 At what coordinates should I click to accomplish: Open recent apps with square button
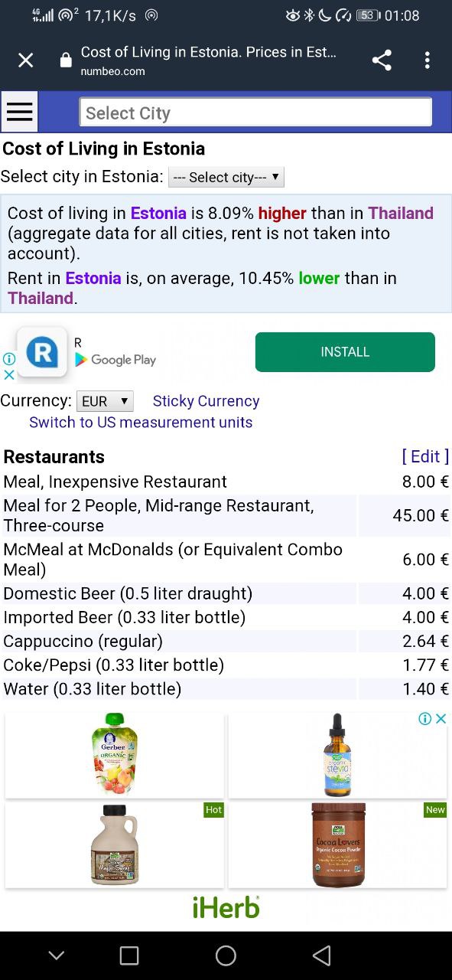click(x=129, y=955)
